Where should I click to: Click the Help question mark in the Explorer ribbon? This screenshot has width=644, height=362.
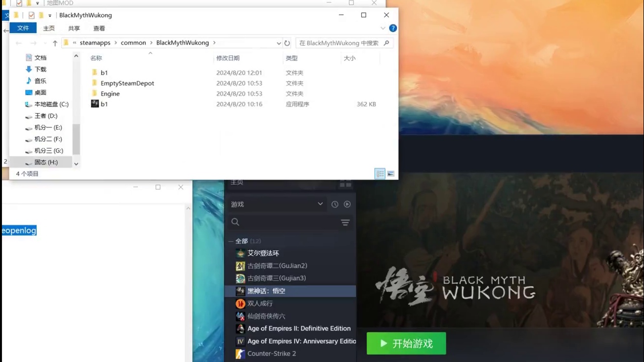(393, 28)
